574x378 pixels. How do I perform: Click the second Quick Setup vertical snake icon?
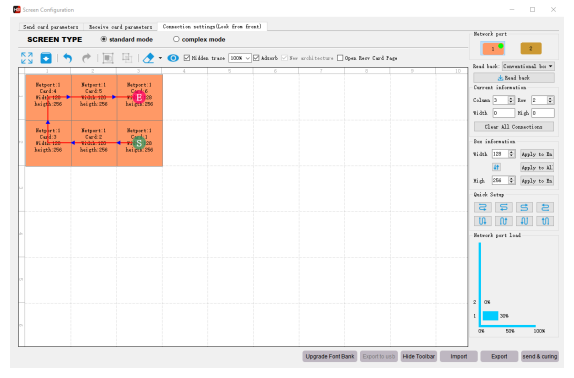click(503, 221)
